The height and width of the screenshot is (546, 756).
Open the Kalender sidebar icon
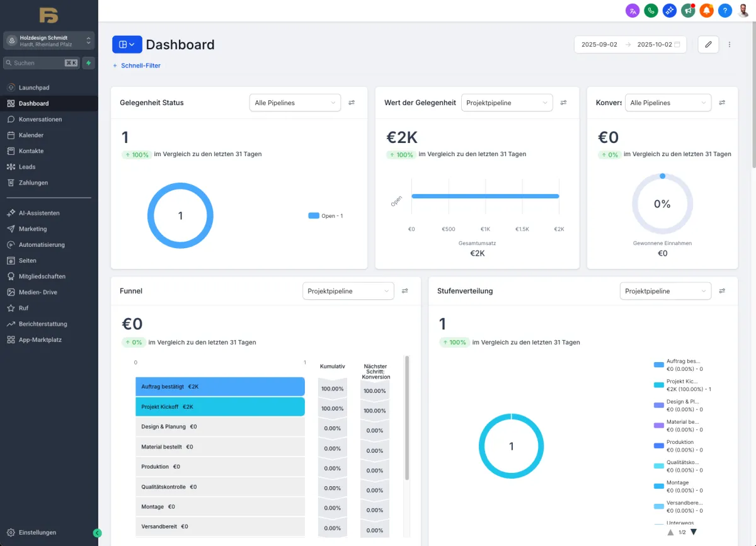(x=11, y=135)
